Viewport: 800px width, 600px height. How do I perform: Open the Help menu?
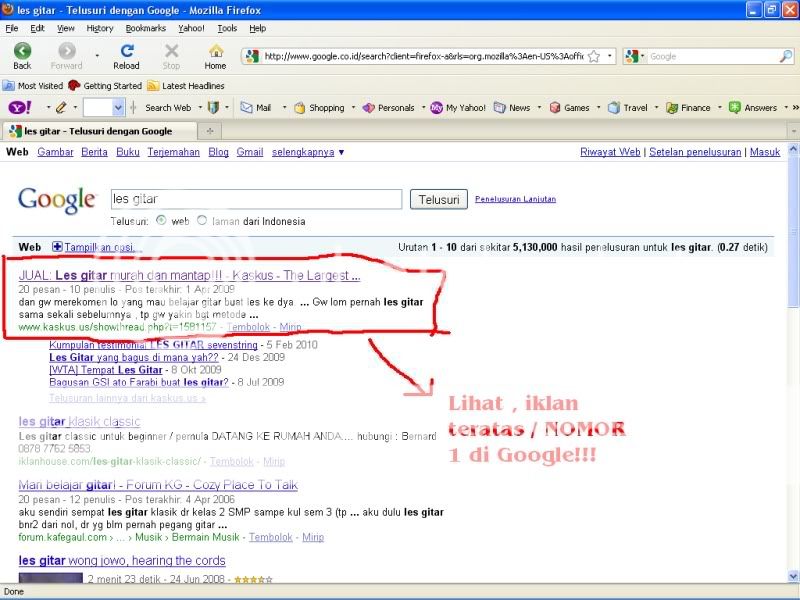pos(258,29)
